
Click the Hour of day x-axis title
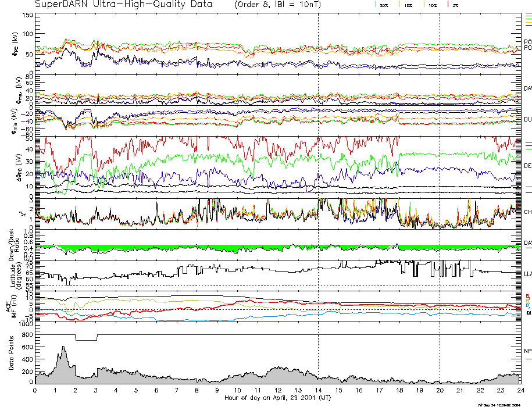pyautogui.click(x=277, y=398)
